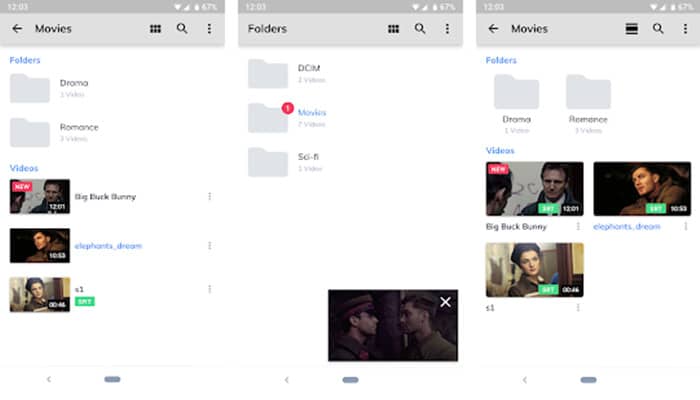Play elephants_dream thumbnail in list view
This screenshot has height=400, width=700.
(40, 246)
